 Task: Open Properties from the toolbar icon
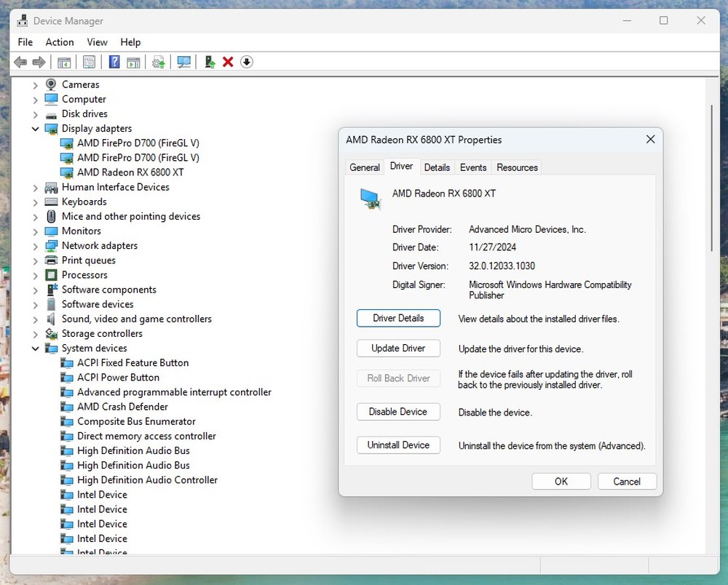click(x=89, y=62)
